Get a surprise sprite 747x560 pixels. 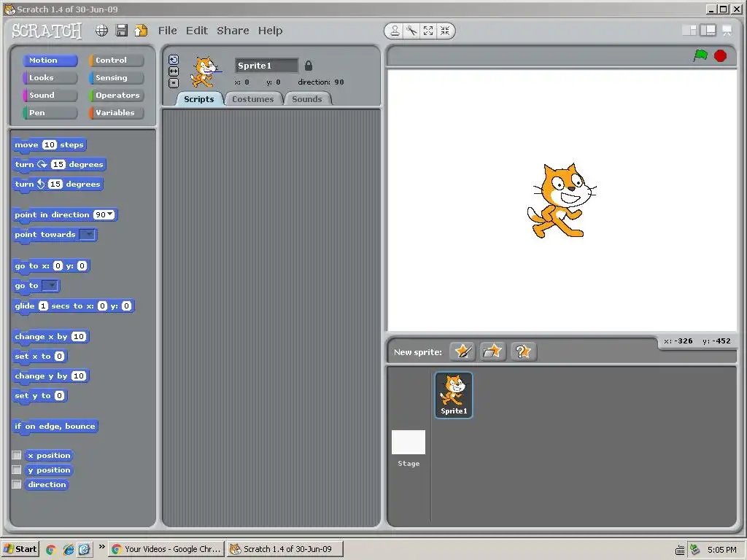tap(523, 352)
